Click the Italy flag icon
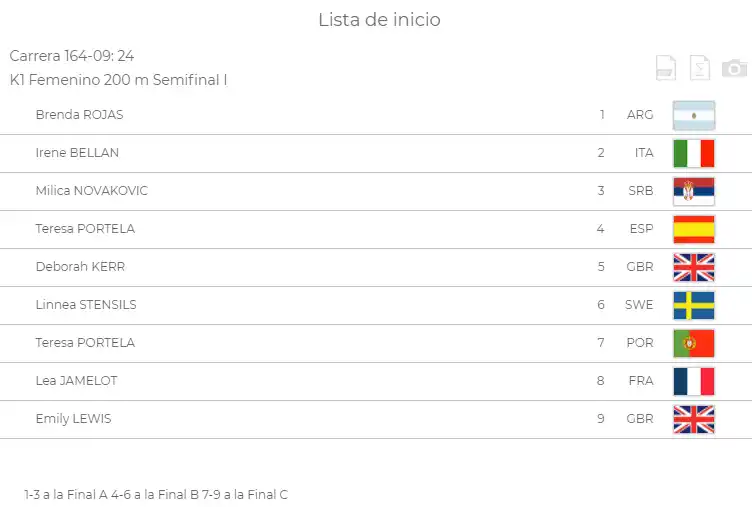 point(694,153)
